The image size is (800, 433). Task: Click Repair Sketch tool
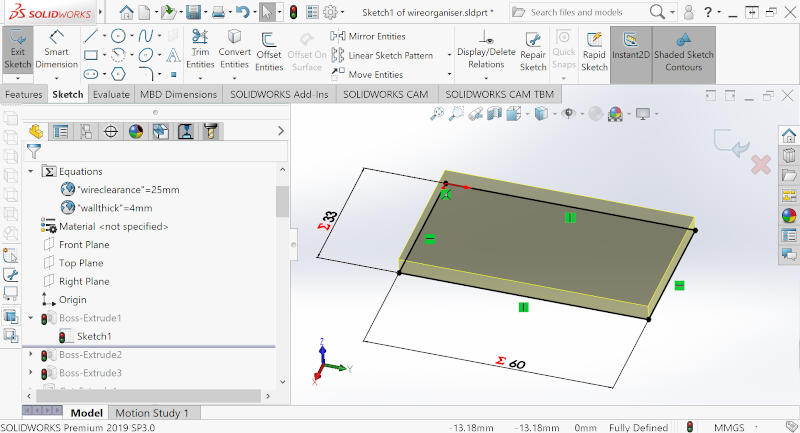(533, 51)
